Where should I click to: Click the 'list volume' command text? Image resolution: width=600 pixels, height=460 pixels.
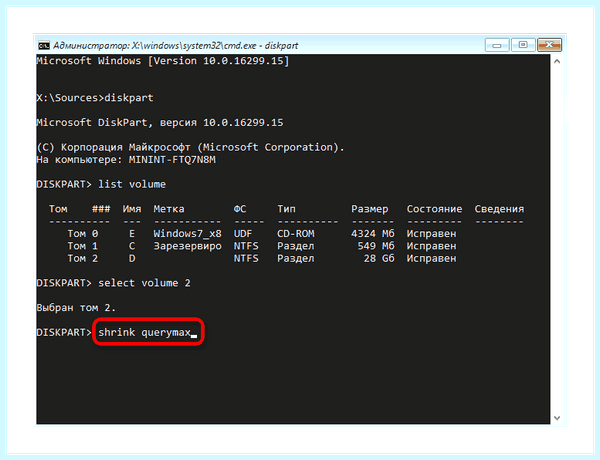click(x=132, y=184)
